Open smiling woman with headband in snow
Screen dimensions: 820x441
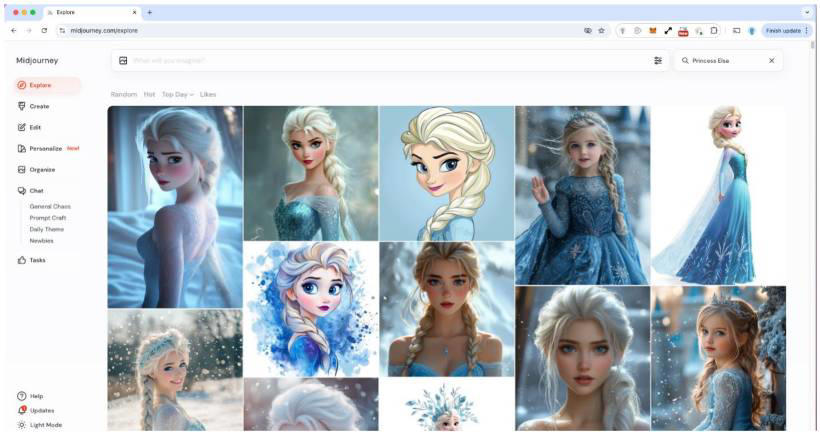[175, 370]
